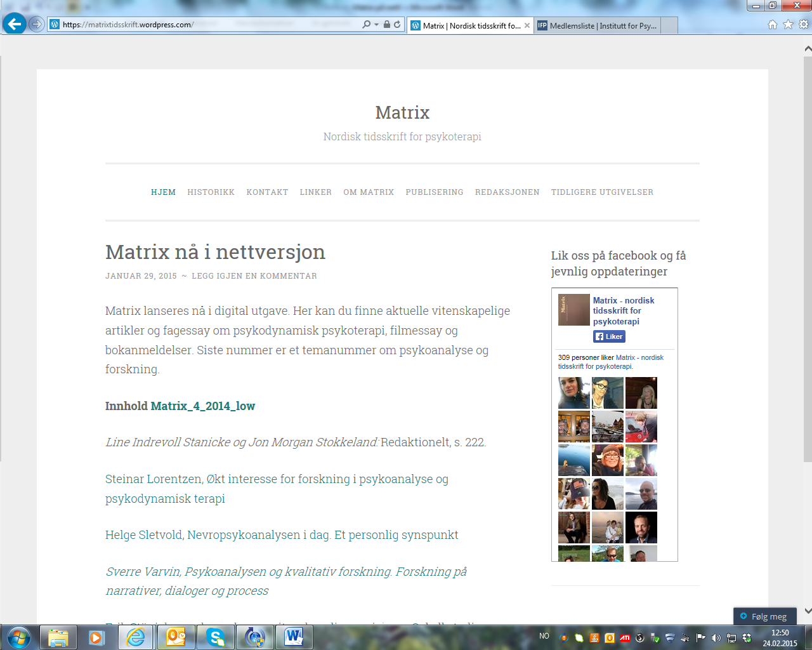812x650 pixels.
Task: Click the search magnifier in address bar
Action: pyautogui.click(x=366, y=25)
